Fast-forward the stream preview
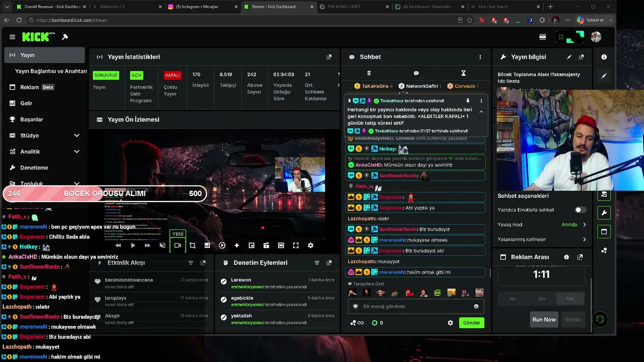Image resolution: width=644 pixels, height=362 pixels. tap(147, 245)
